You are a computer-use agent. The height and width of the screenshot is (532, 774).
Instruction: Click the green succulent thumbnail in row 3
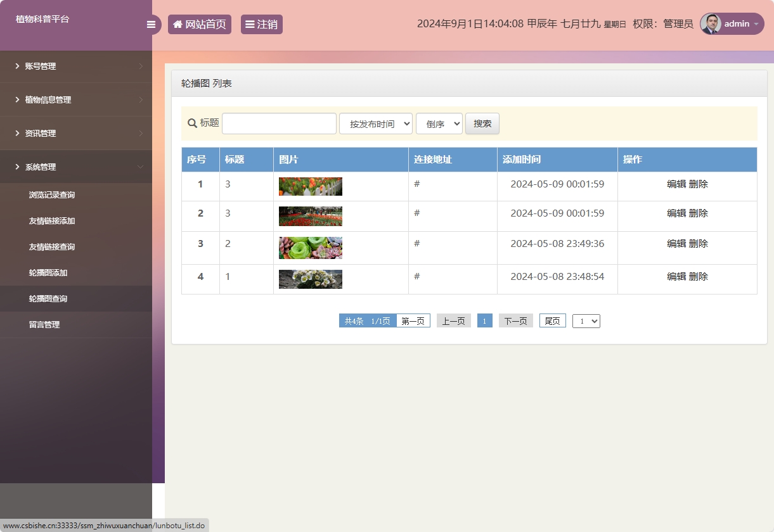click(311, 248)
